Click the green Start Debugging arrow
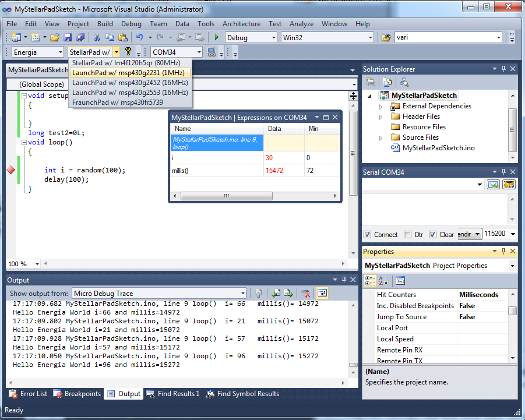Image resolution: width=525 pixels, height=420 pixels. tap(217, 37)
